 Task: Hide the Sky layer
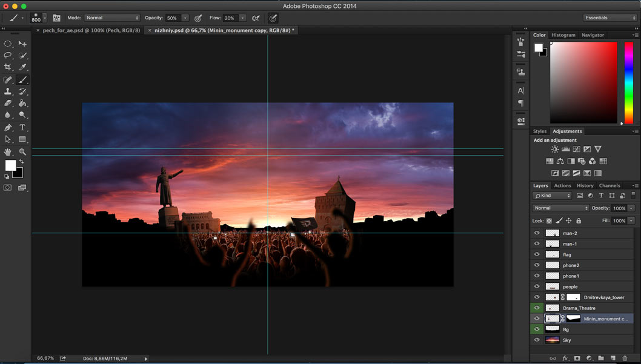point(537,340)
